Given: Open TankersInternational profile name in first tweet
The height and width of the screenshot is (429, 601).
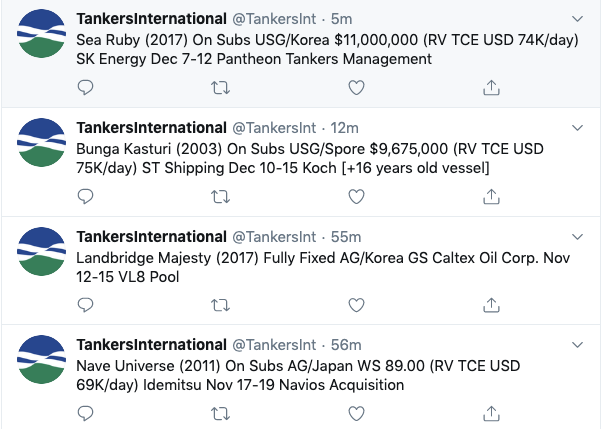Looking at the screenshot, I should (x=151, y=18).
